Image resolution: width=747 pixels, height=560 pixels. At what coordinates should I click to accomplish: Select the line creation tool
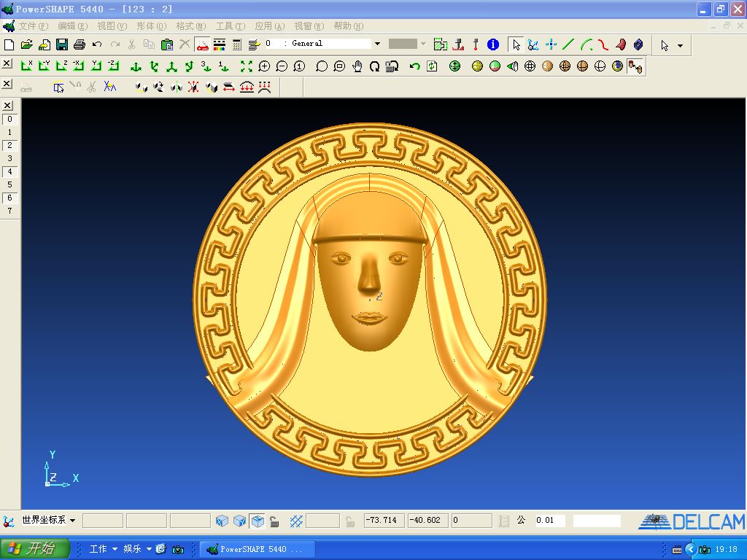point(568,44)
